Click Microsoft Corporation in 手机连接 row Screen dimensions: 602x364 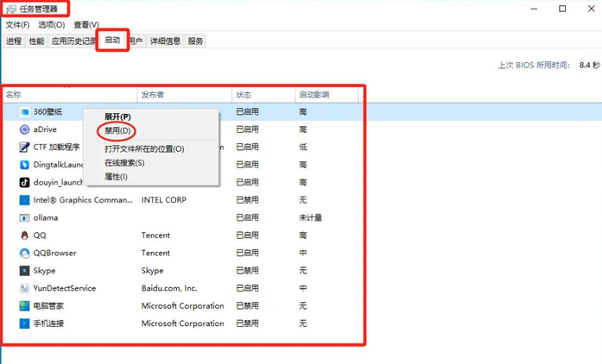coord(183,323)
